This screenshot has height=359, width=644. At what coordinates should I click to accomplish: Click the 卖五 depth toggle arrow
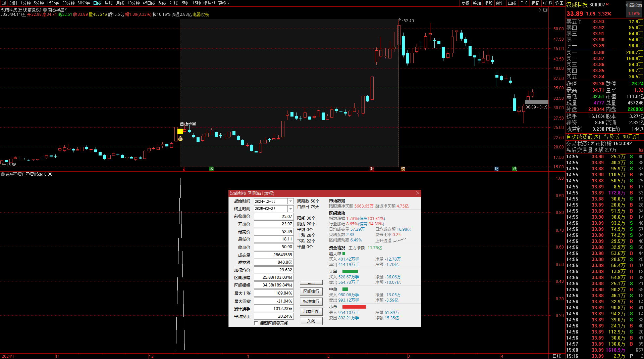580,21
